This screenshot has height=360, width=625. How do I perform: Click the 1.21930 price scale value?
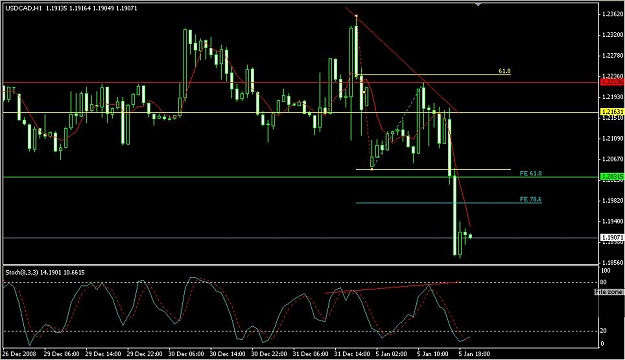coord(612,97)
